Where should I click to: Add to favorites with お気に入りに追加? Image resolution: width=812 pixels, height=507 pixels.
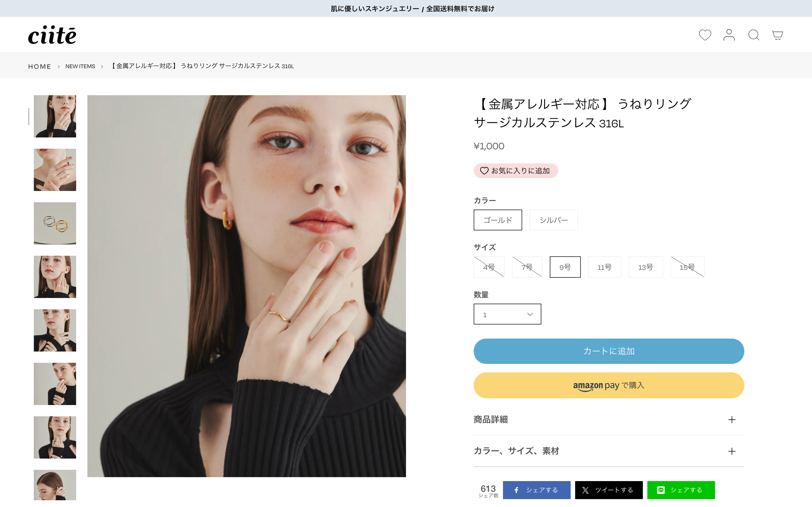(x=515, y=171)
